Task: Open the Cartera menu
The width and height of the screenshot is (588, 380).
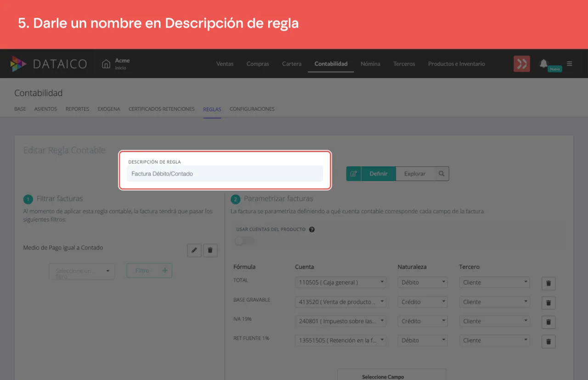Action: pyautogui.click(x=292, y=64)
